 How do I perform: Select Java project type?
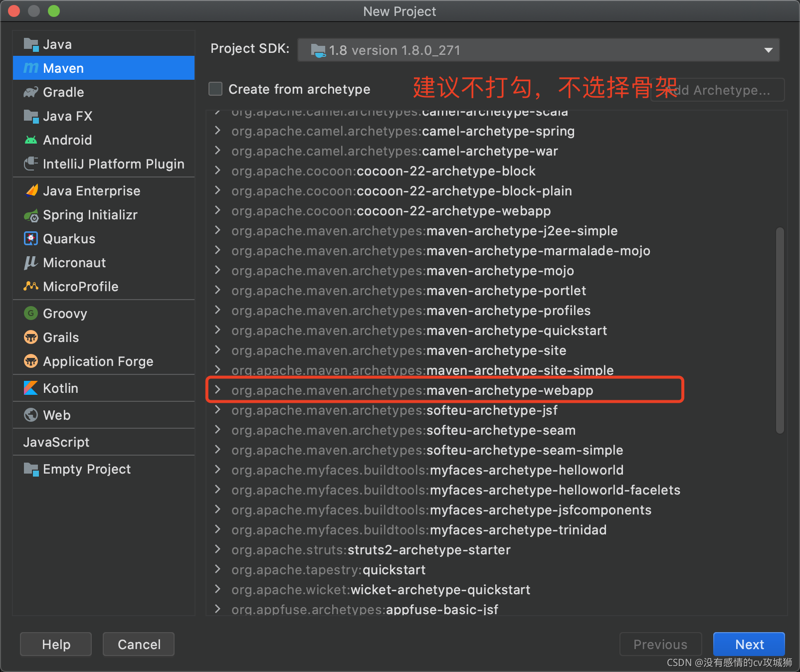tap(104, 44)
